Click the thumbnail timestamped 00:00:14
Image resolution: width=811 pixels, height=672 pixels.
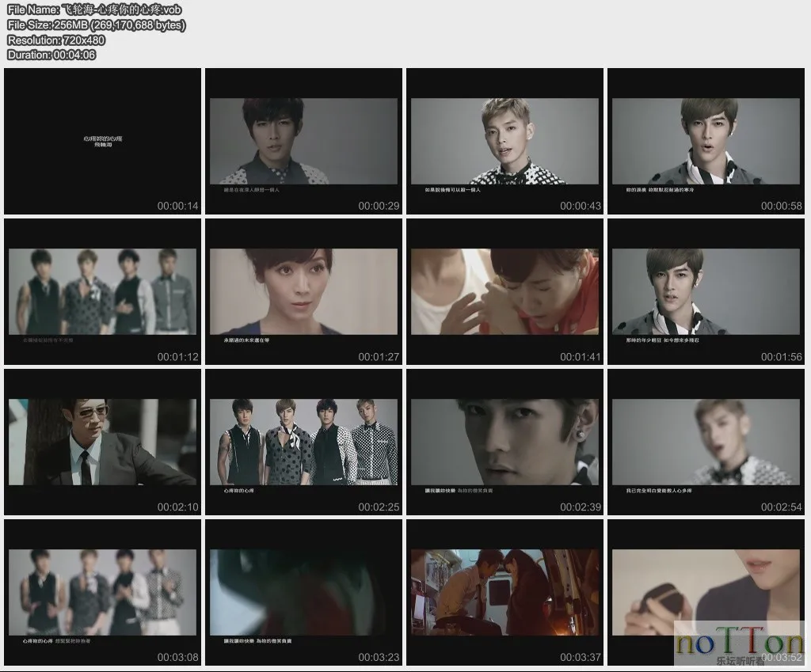coord(103,141)
